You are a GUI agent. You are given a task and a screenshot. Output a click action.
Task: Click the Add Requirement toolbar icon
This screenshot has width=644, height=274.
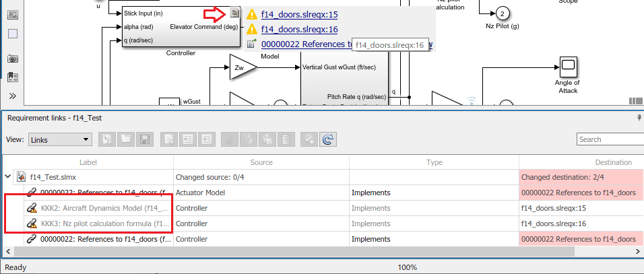[x=168, y=139]
